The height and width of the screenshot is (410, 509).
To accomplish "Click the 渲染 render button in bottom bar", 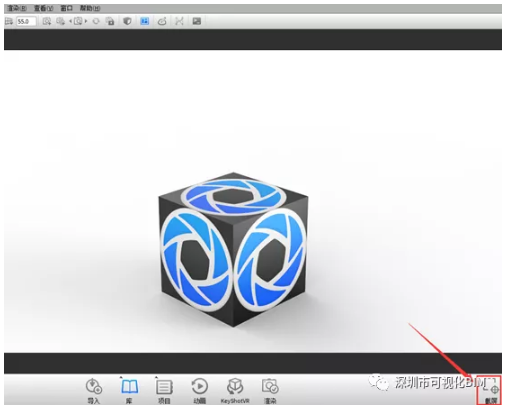I will point(270,390).
